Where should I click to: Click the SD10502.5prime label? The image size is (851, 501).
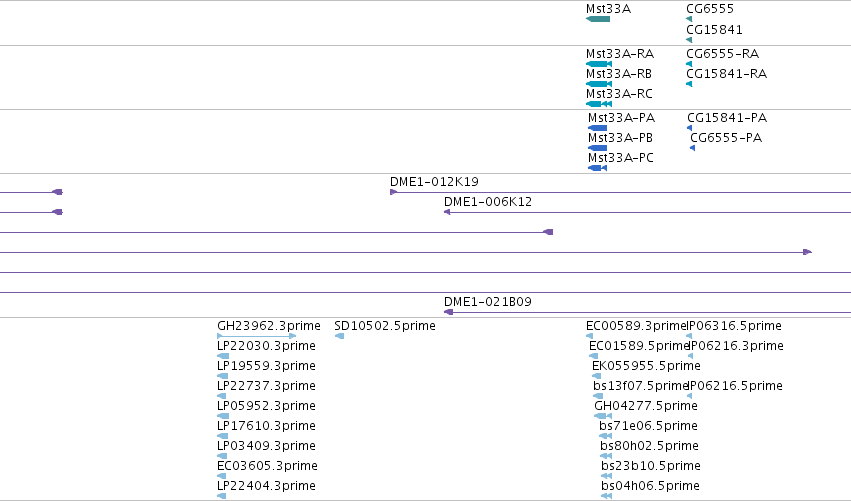(385, 326)
